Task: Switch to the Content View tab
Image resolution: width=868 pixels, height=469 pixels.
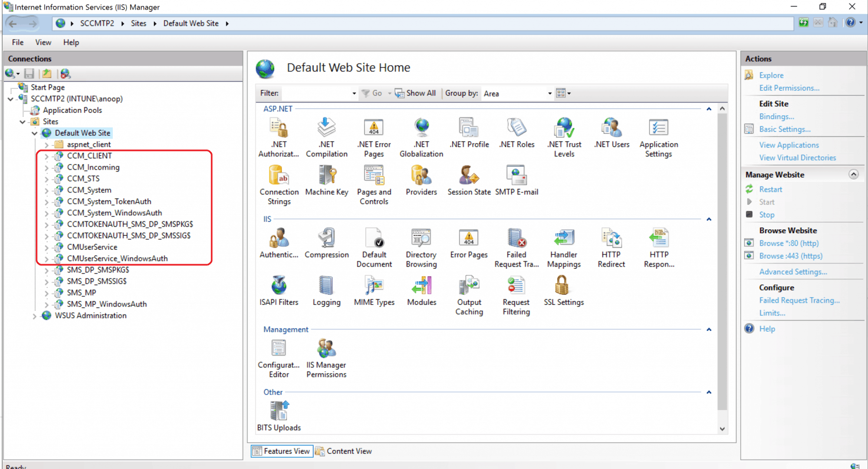Action: point(344,451)
